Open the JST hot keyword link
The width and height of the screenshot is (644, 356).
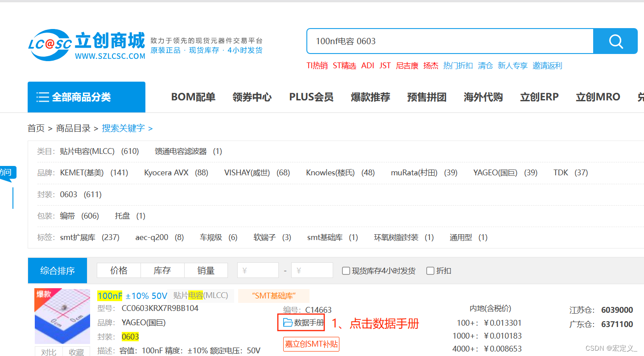click(385, 66)
